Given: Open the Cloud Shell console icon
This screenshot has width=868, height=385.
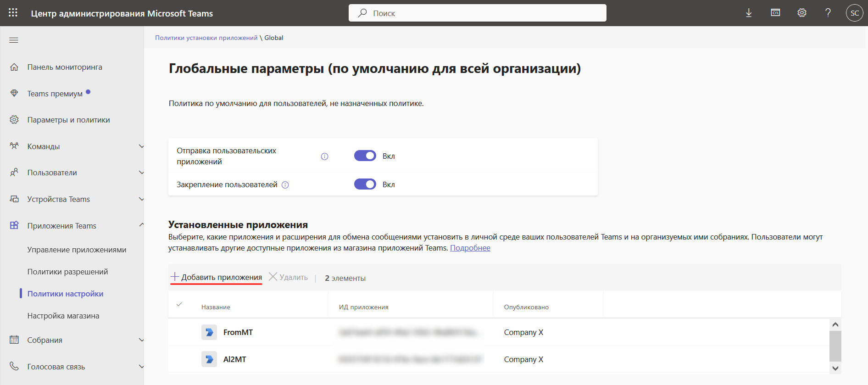Looking at the screenshot, I should (775, 13).
